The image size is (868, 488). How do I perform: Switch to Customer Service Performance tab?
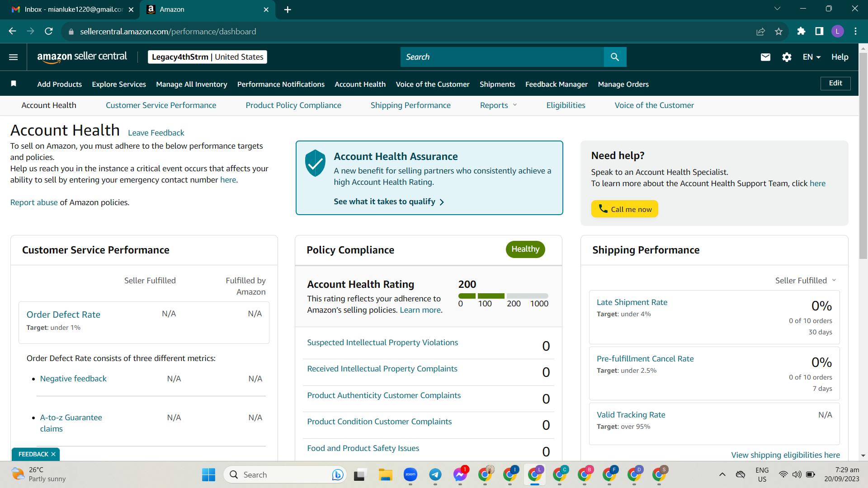[x=161, y=105]
